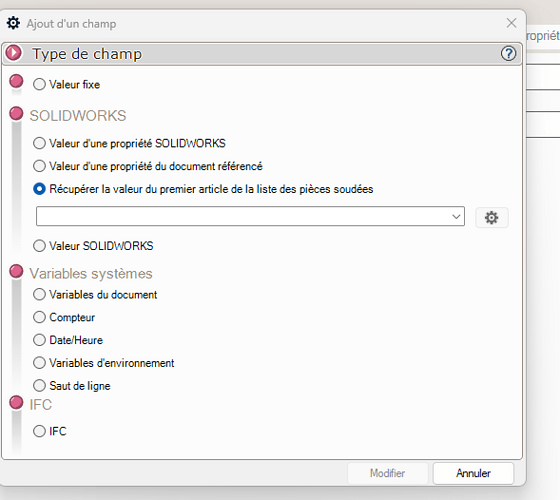
Task: Click the gear settings button beside the dropdown
Action: 491,217
